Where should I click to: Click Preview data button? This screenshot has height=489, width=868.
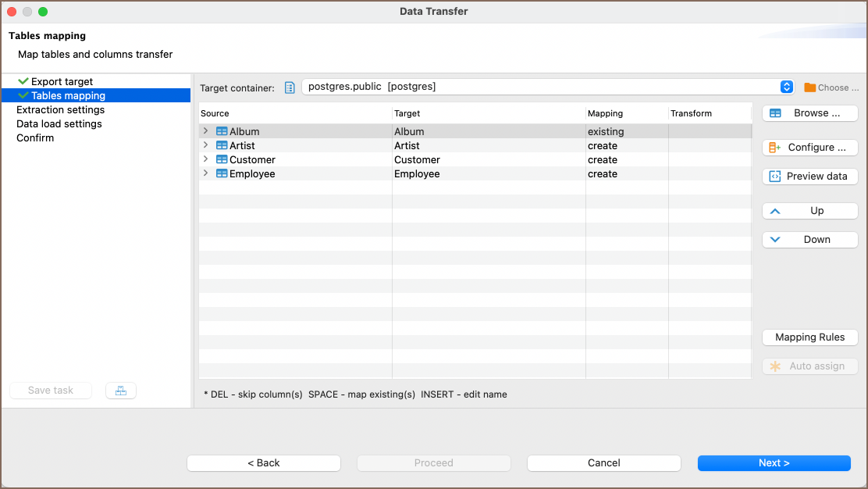pyautogui.click(x=809, y=177)
